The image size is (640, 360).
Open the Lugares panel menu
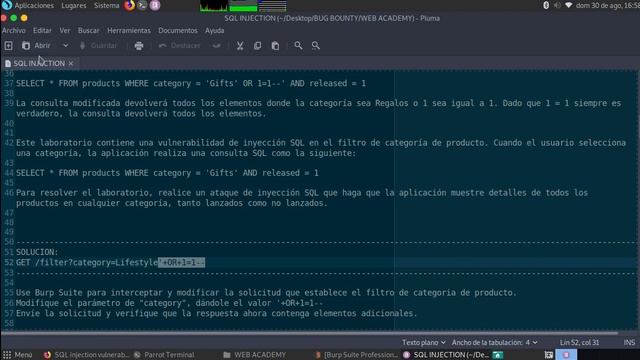[73, 5]
